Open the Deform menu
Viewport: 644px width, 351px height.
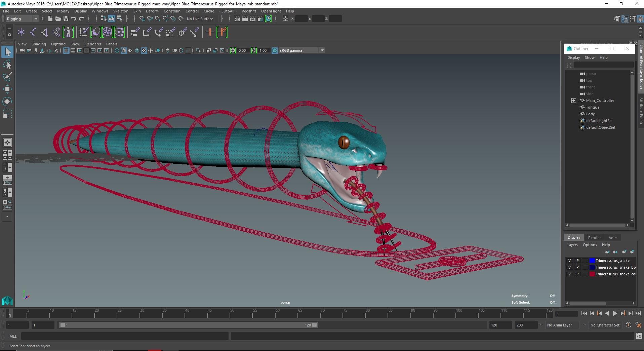click(152, 11)
